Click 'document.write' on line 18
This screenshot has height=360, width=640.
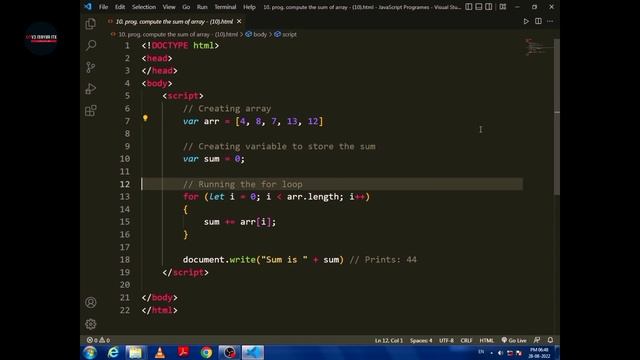click(x=219, y=260)
